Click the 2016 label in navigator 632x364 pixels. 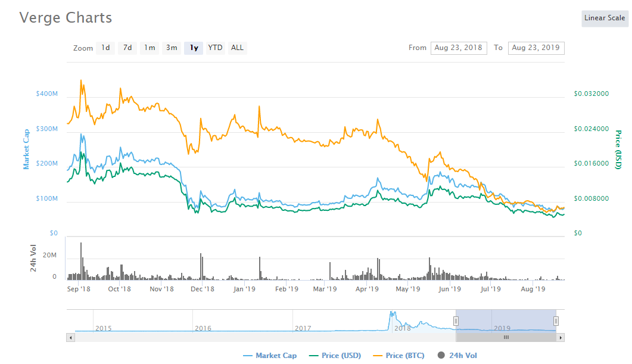click(x=203, y=328)
